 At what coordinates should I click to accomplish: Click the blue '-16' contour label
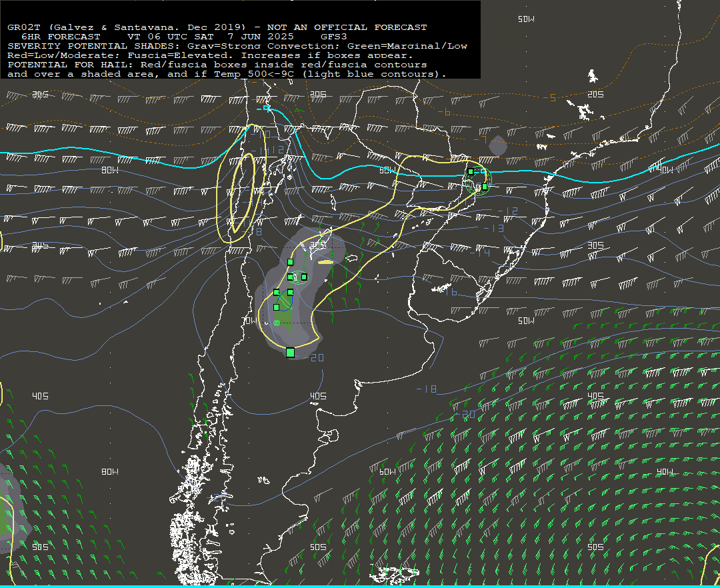coord(447,291)
